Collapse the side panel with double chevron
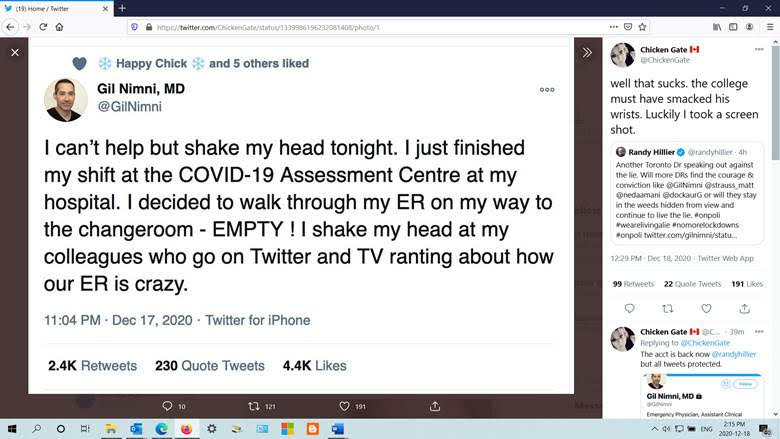 (587, 52)
